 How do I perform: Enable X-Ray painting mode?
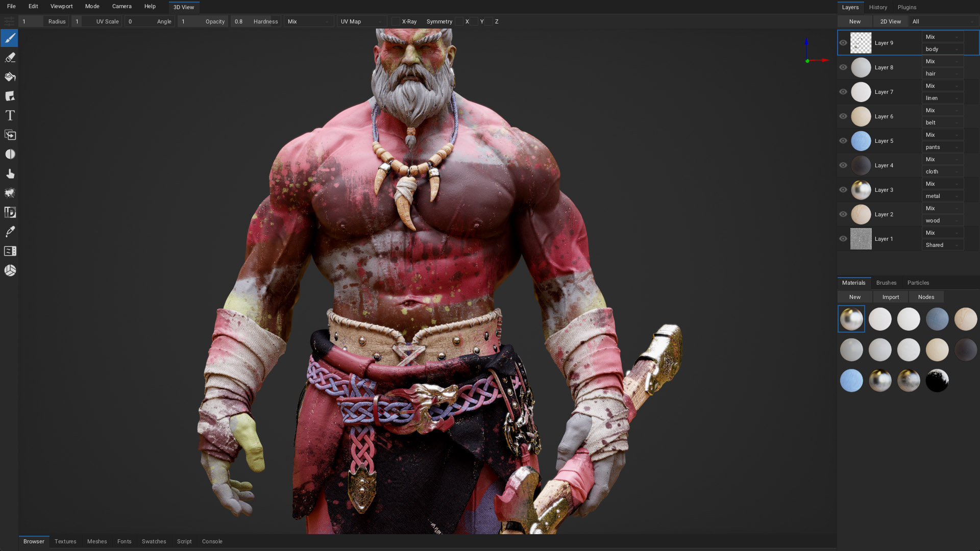(x=396, y=21)
